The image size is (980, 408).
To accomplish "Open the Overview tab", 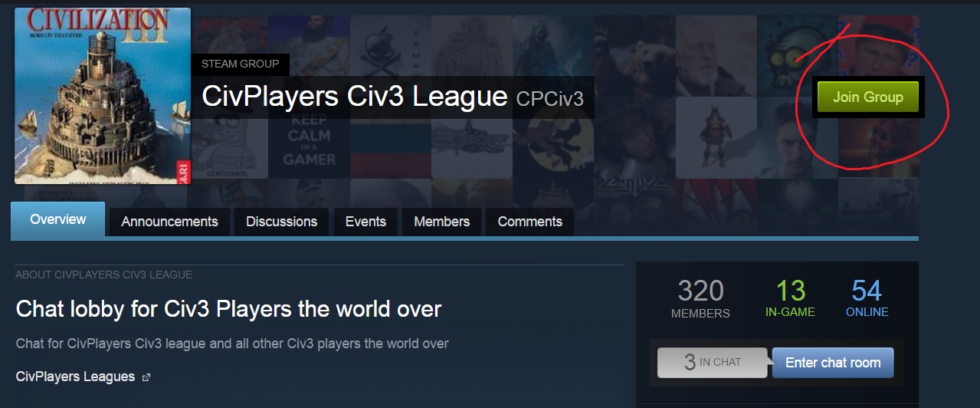I will pyautogui.click(x=58, y=220).
